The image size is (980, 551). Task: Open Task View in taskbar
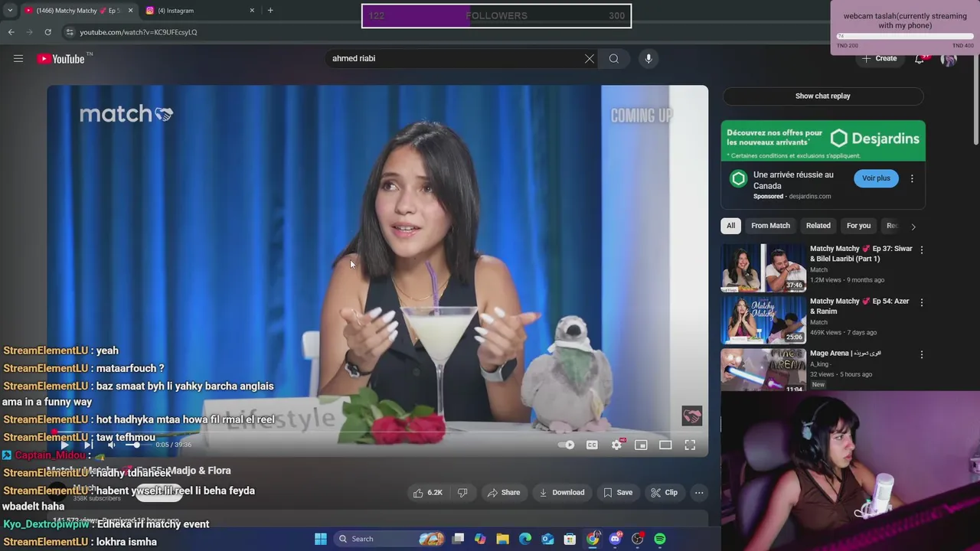coord(458,539)
